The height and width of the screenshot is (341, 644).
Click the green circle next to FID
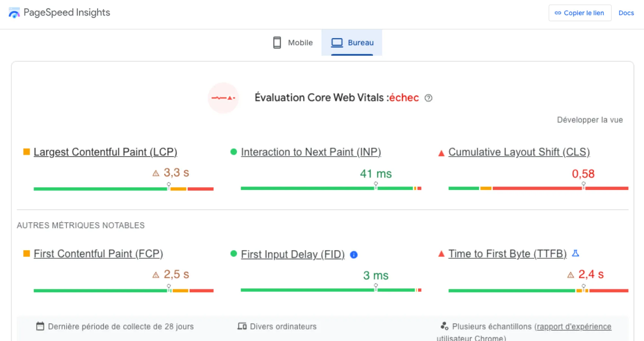pyautogui.click(x=234, y=253)
